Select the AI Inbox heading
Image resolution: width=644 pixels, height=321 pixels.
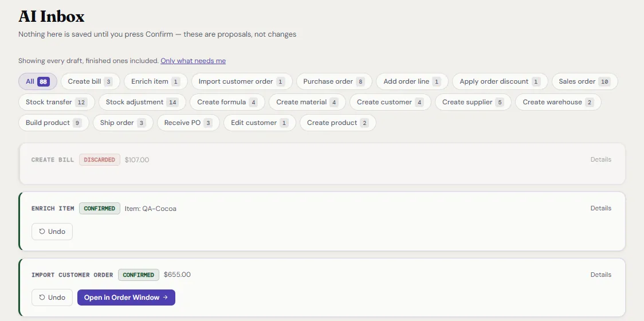coord(52,17)
